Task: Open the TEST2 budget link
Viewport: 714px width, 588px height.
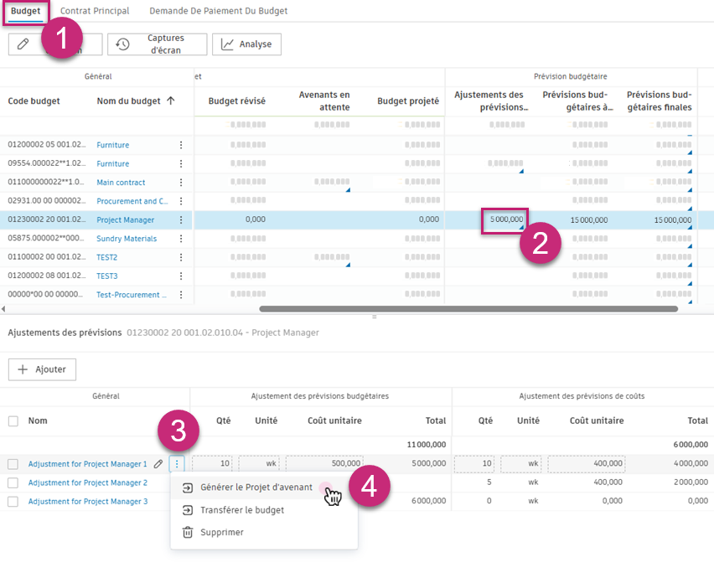Action: click(x=107, y=257)
